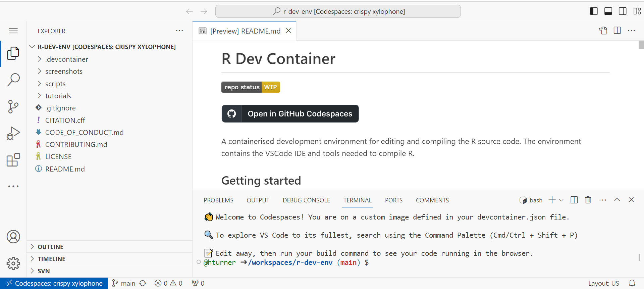
Task: Expand the .devcontainer folder
Action: point(66,59)
